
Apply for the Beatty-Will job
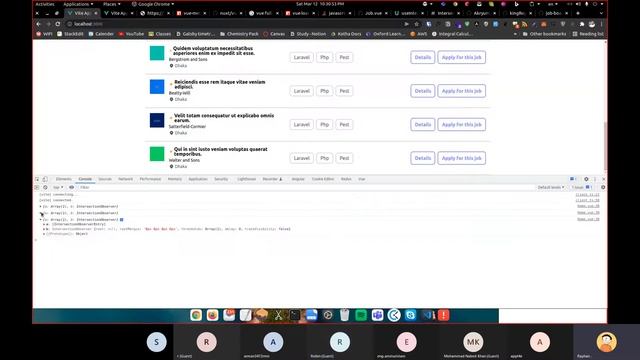(x=461, y=91)
